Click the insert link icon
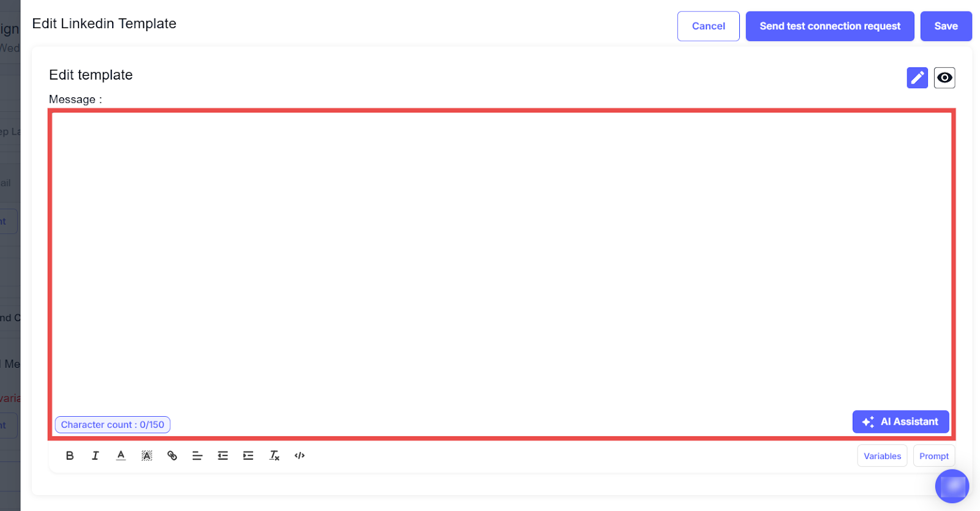980x511 pixels. (x=172, y=456)
